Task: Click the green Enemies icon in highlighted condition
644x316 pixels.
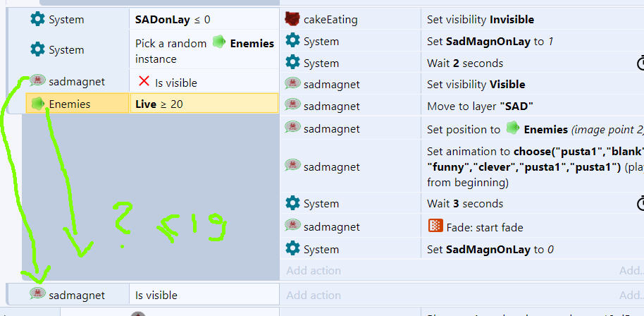Action: pyautogui.click(x=38, y=104)
